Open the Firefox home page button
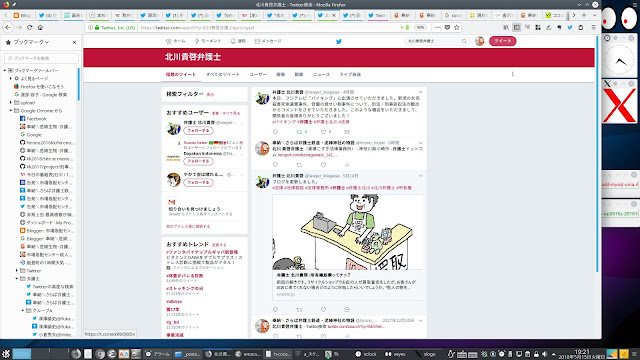640x360 pixels. (x=40, y=27)
